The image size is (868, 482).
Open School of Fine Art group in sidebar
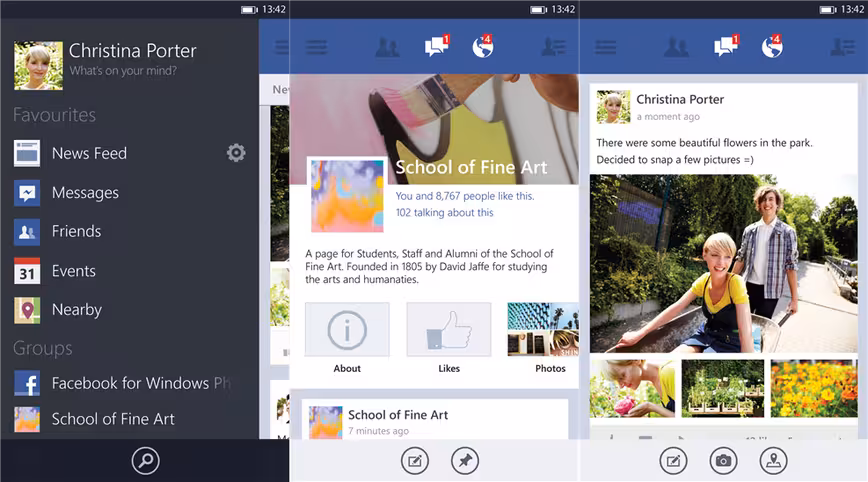coord(113,419)
